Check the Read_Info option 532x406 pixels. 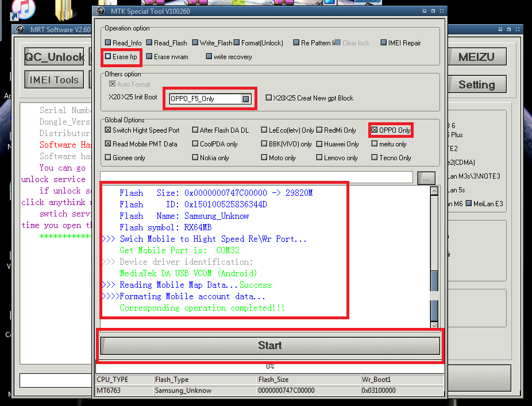tap(108, 42)
